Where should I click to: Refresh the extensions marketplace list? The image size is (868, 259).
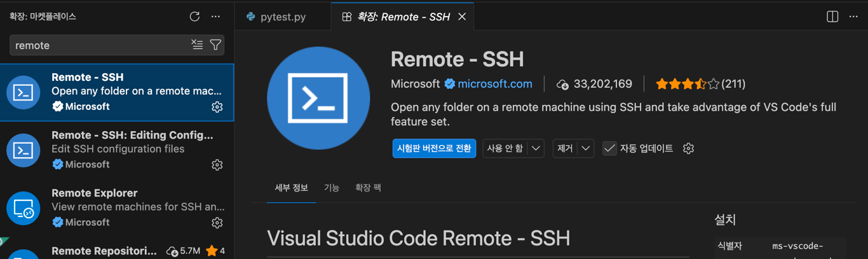coord(194,17)
